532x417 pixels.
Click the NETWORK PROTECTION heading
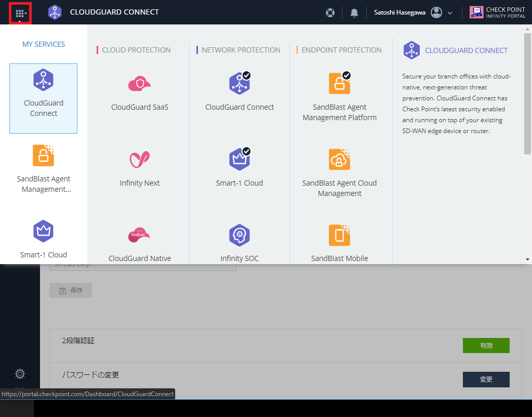pyautogui.click(x=241, y=50)
